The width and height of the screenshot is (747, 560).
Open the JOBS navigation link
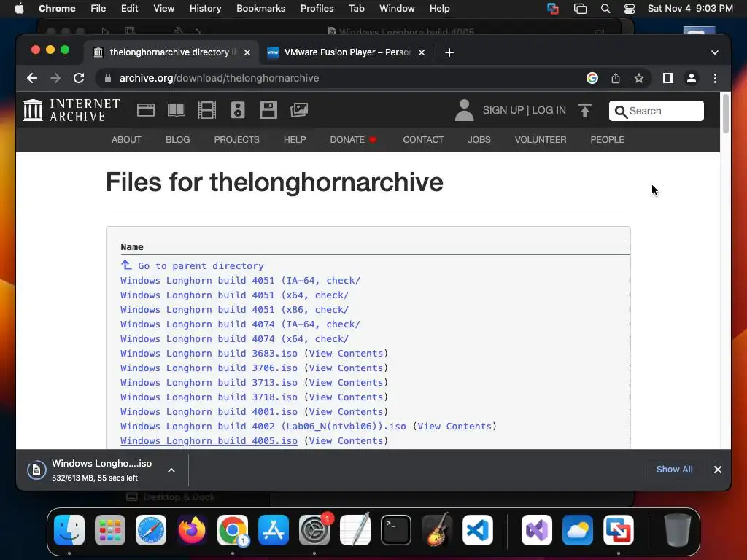click(479, 139)
